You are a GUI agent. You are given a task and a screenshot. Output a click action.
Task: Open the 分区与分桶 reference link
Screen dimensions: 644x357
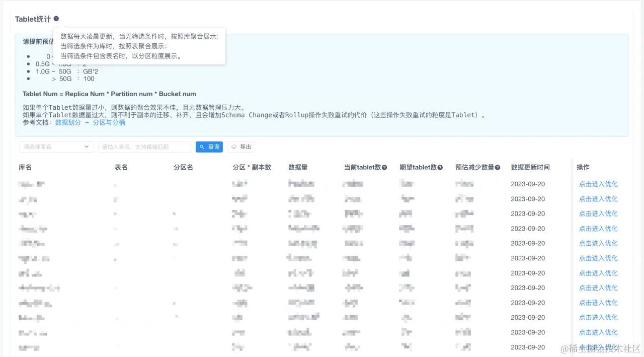pos(108,122)
